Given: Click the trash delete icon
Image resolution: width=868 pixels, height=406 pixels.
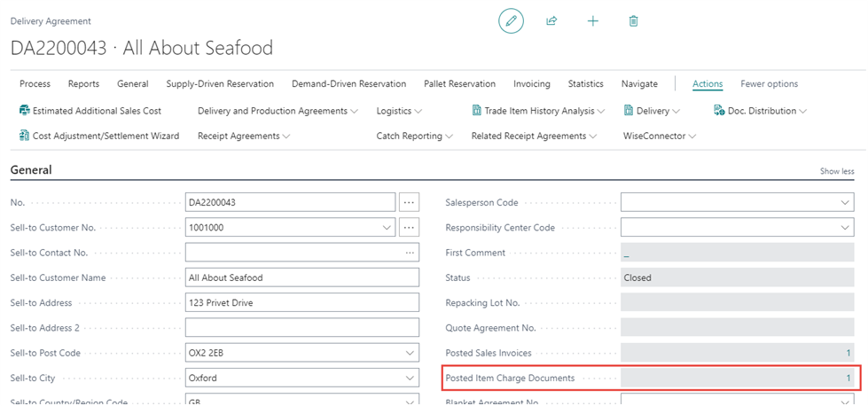Looking at the screenshot, I should coord(633,21).
